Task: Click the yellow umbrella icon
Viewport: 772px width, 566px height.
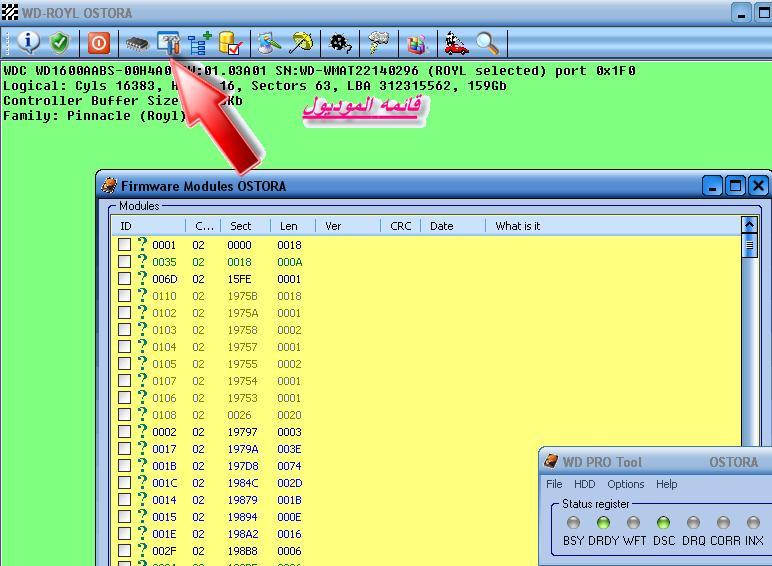Action: (301, 43)
